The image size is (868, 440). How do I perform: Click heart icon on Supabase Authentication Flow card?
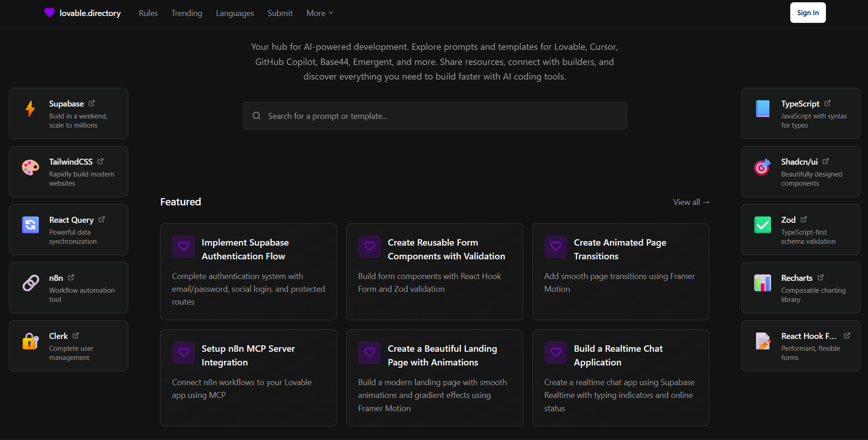point(183,247)
